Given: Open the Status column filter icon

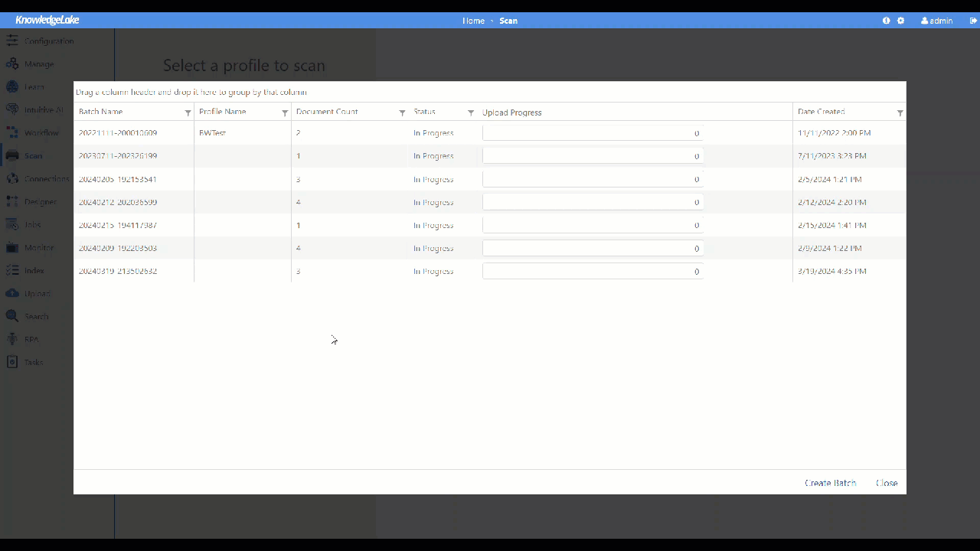Looking at the screenshot, I should 471,112.
